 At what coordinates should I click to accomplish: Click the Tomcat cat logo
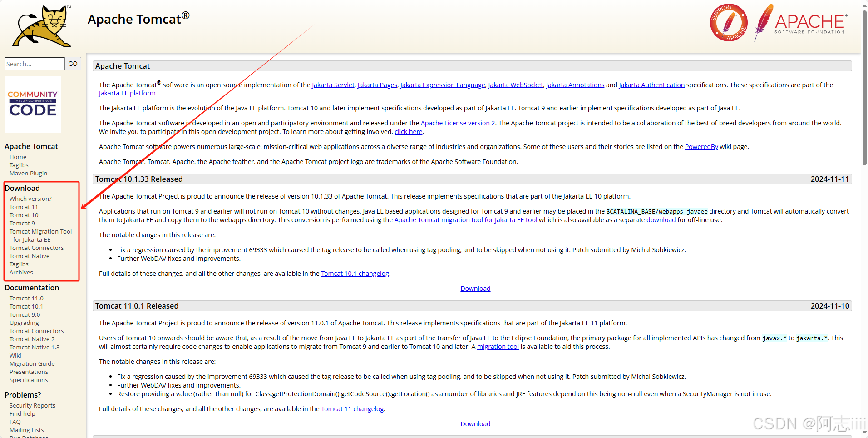coord(42,26)
